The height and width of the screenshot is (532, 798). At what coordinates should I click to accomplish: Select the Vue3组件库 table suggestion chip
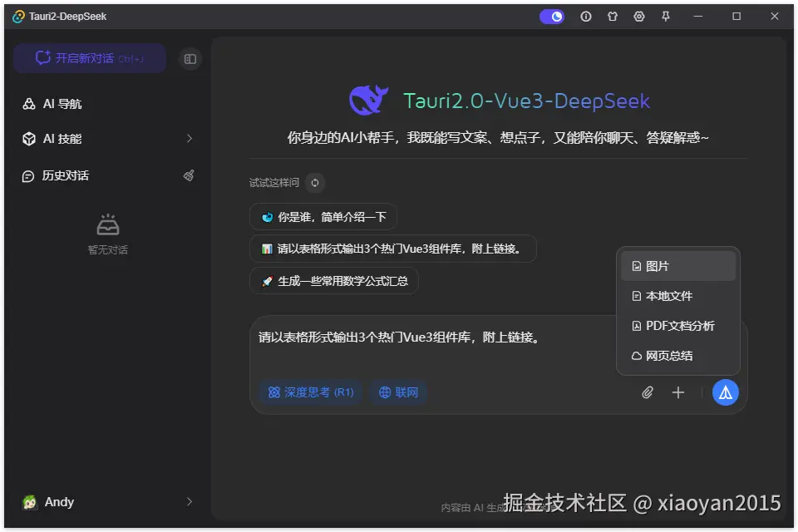pyautogui.click(x=393, y=249)
